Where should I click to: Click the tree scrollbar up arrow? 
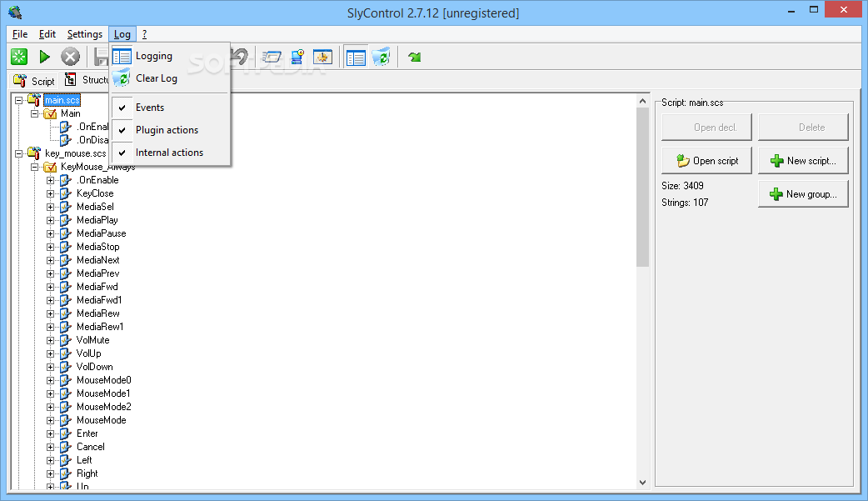(642, 101)
